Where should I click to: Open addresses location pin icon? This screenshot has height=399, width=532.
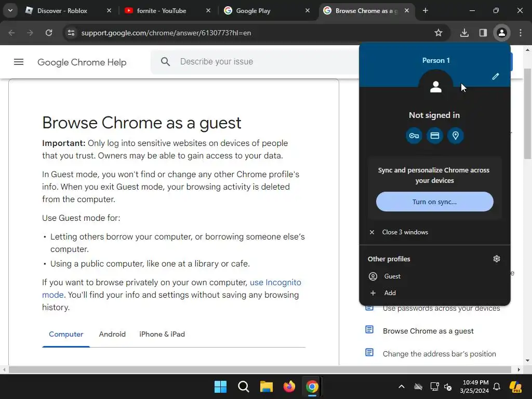click(x=455, y=136)
